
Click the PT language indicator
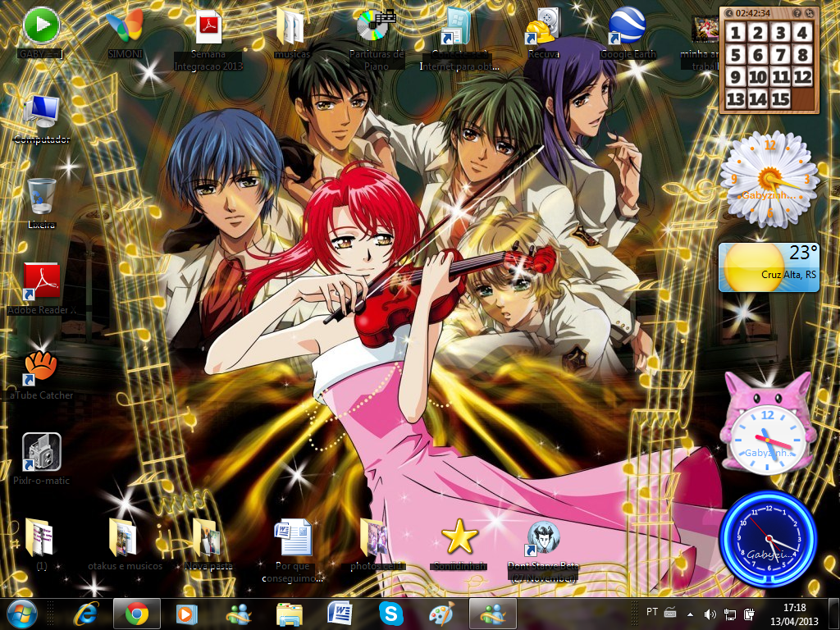point(652,612)
